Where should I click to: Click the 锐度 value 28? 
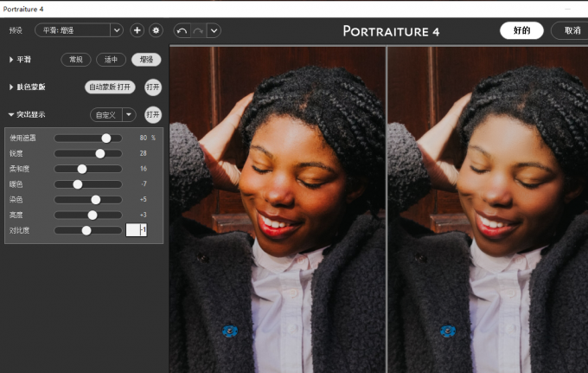tap(144, 153)
